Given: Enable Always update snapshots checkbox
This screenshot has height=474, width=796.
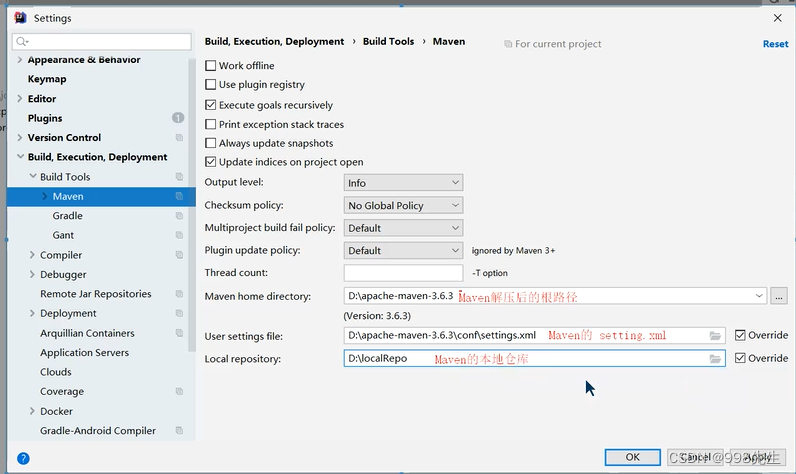Looking at the screenshot, I should [x=210, y=143].
